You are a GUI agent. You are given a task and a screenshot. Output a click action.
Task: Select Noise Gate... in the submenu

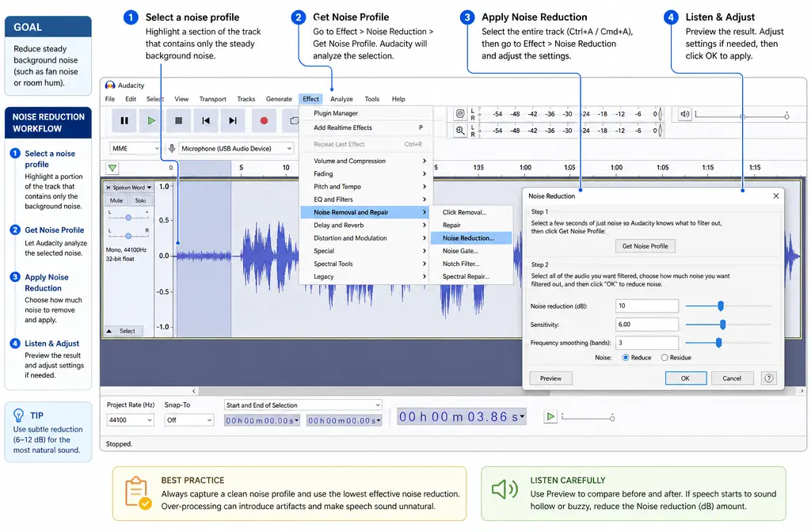point(472,251)
